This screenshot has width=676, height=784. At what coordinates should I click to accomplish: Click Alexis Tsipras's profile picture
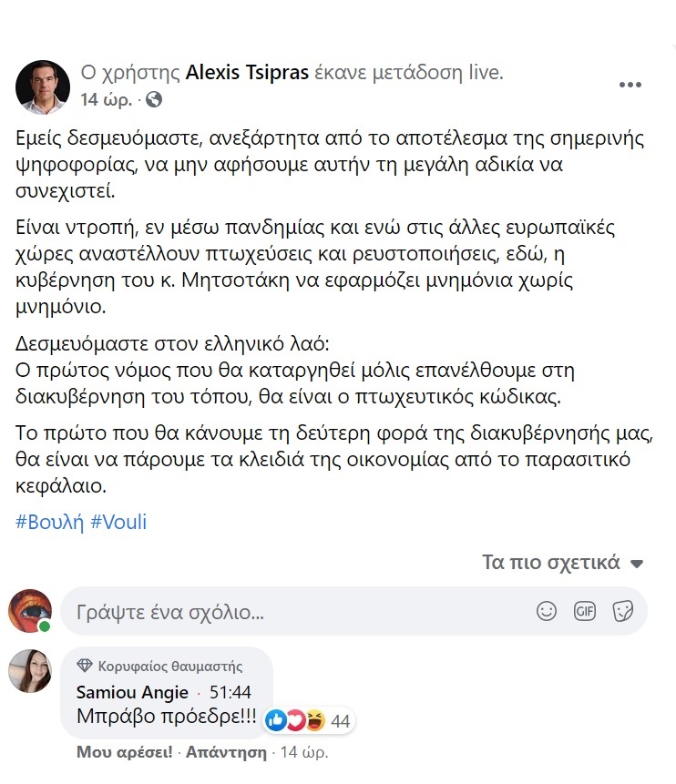pos(43,87)
